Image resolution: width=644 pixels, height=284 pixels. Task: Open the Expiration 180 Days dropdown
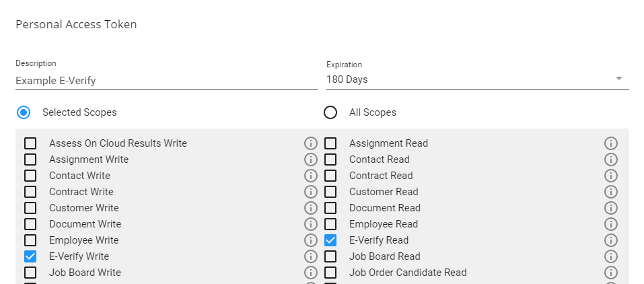coord(471,79)
